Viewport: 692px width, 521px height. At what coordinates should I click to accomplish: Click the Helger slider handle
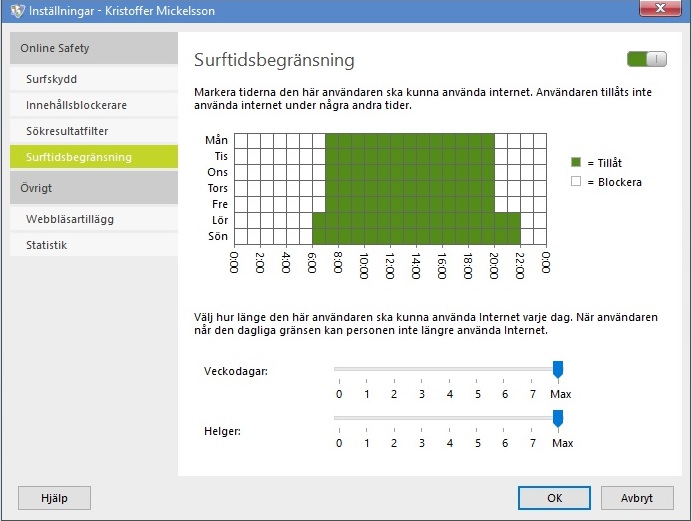coord(558,418)
